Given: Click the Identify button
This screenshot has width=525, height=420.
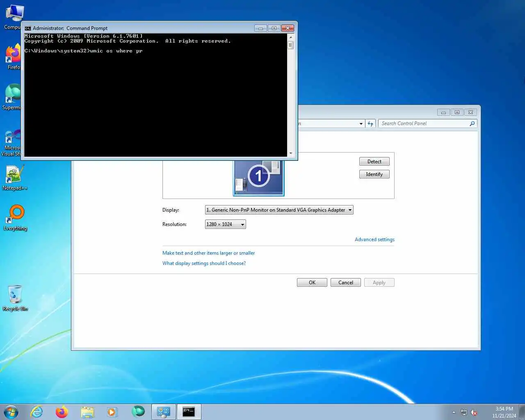Looking at the screenshot, I should (374, 174).
